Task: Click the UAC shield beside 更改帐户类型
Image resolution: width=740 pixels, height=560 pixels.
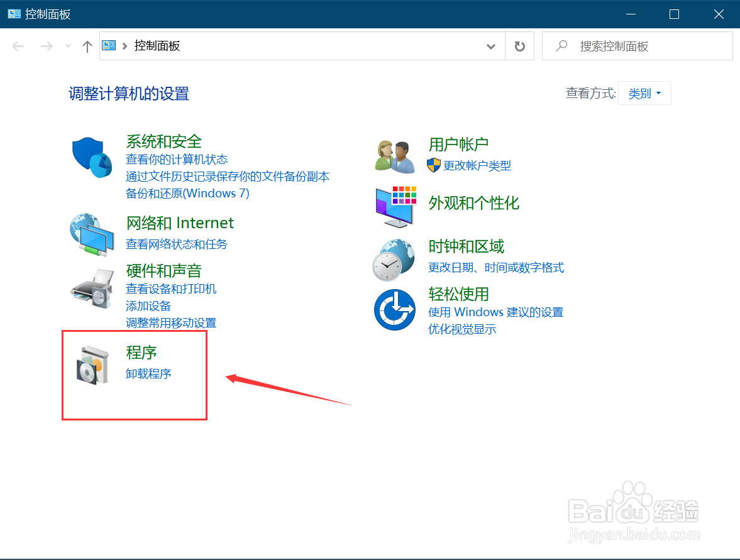Action: 433,165
